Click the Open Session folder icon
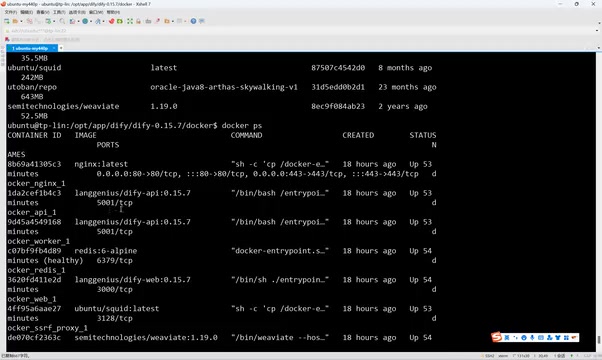The image size is (602, 360). [x=15, y=21]
